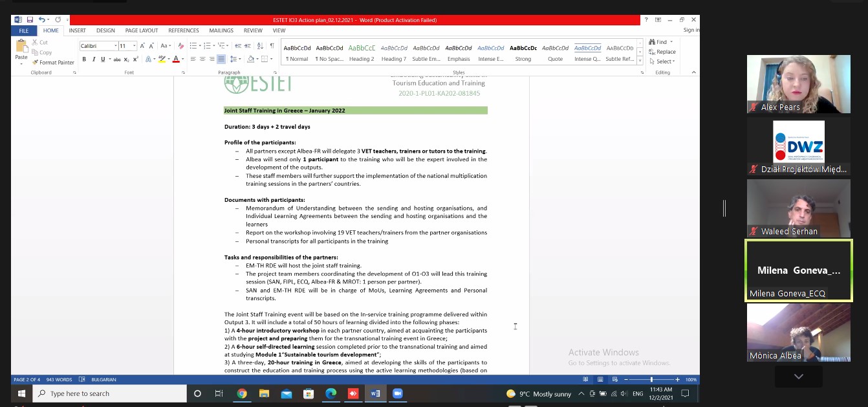This screenshot has width=868, height=407.
Task: Apply the Heading 2 style
Action: coord(362,53)
